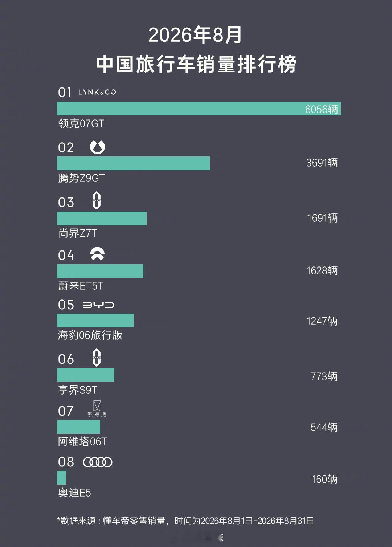
Task: Click the 海豹06旅行版 model label
Action: pyautogui.click(x=90, y=335)
